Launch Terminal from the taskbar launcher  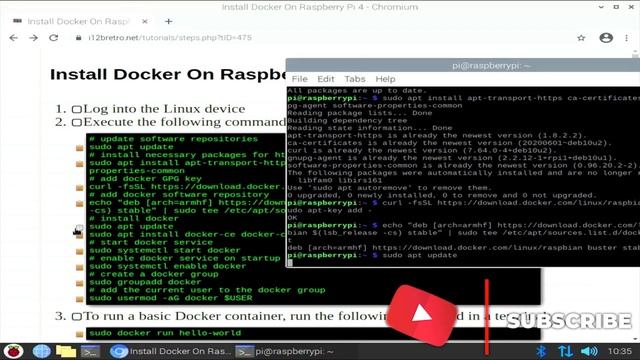90,351
